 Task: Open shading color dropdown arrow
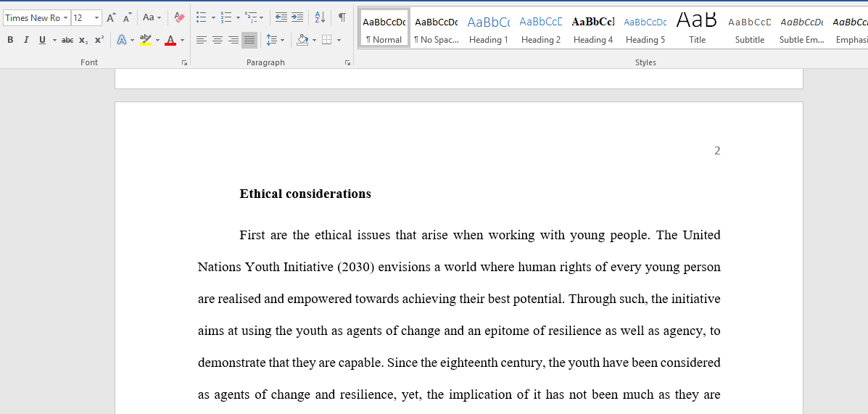(315, 40)
